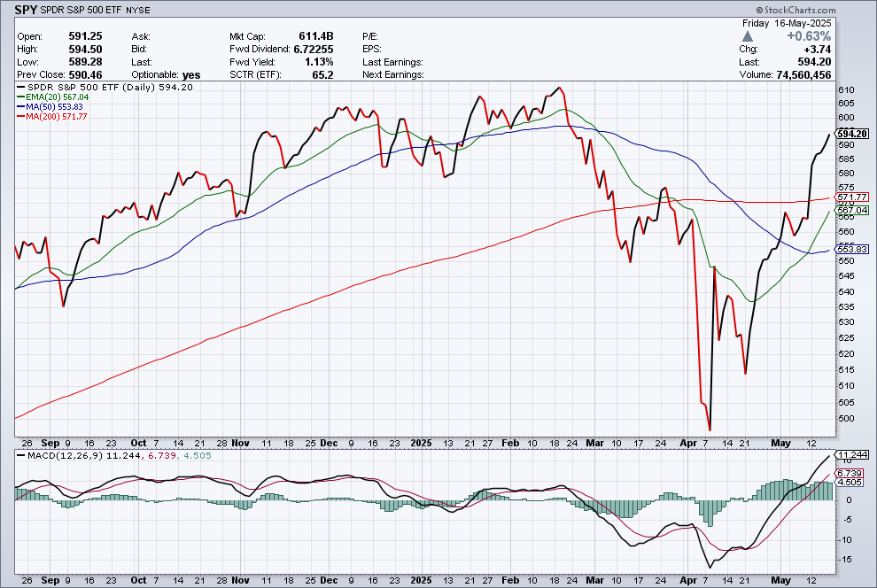
Task: Click the black SPDR S&P 500 ETF legend line
Action: [22, 87]
